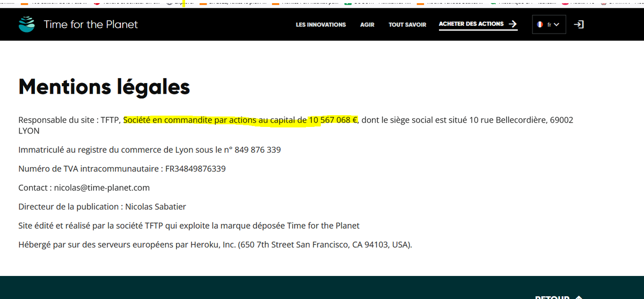Open the login arrow icon in the header

click(579, 24)
